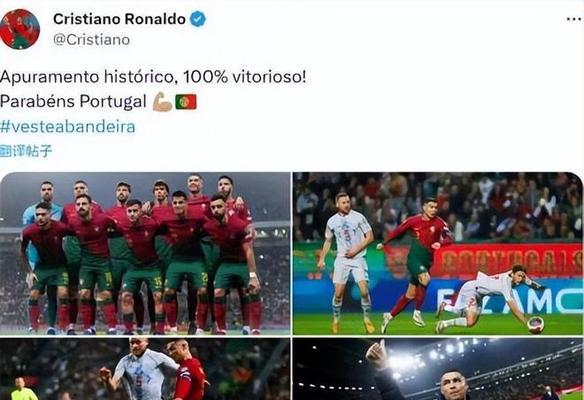This screenshot has width=584, height=400.
Task: Click the soccer ball in the match photo
Action: tap(536, 324)
